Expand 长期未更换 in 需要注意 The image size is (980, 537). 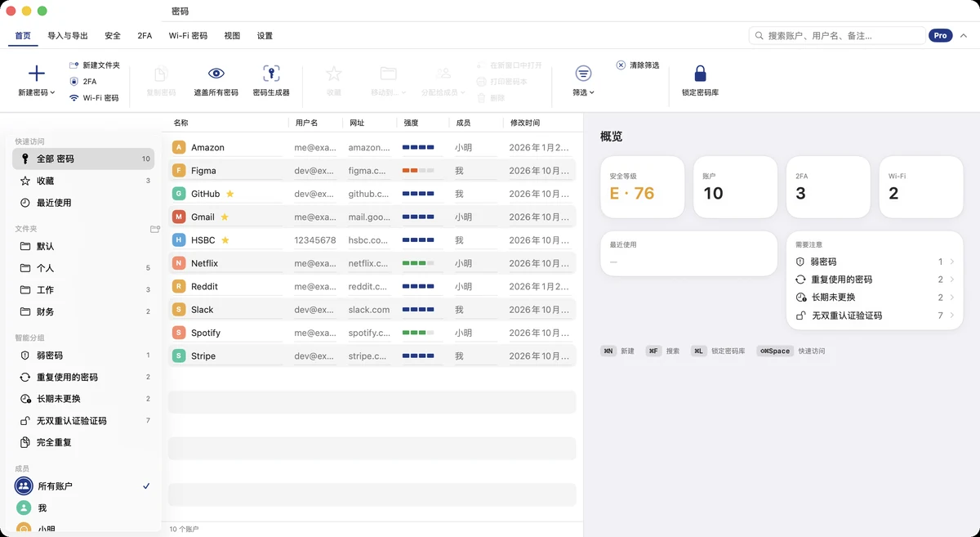875,298
